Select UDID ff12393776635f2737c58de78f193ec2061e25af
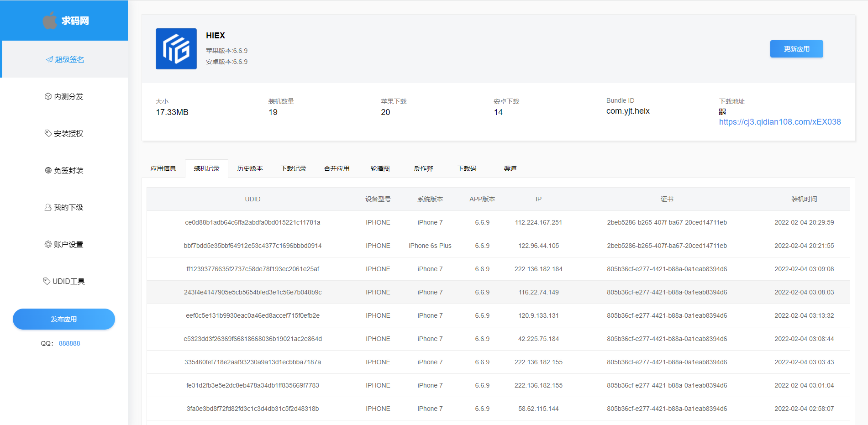The width and height of the screenshot is (868, 425). tap(253, 269)
